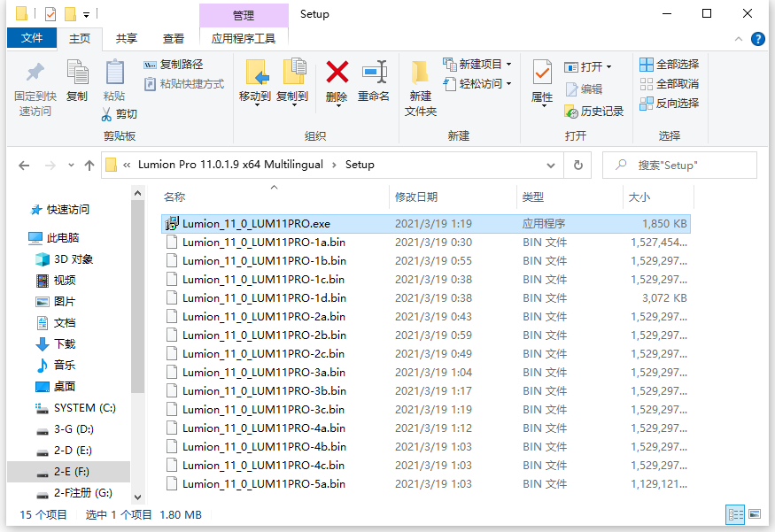Image resolution: width=775 pixels, height=532 pixels.
Task: Click the red Delete icon
Action: click(x=337, y=72)
